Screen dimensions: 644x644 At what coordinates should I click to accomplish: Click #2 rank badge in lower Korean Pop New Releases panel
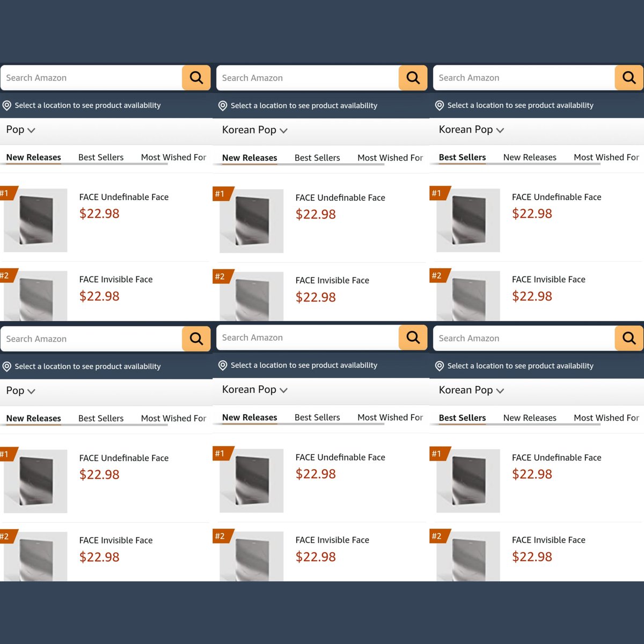[222, 536]
